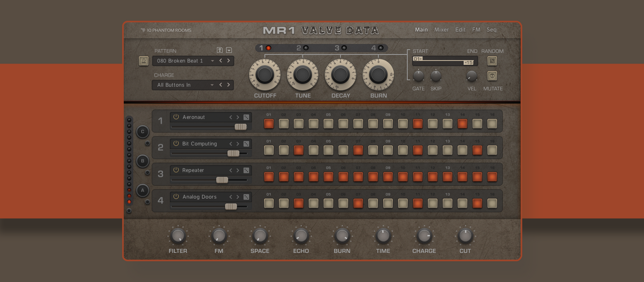Toggle step 11 on track 1
Viewport: 644px width, 282px height.
click(418, 124)
